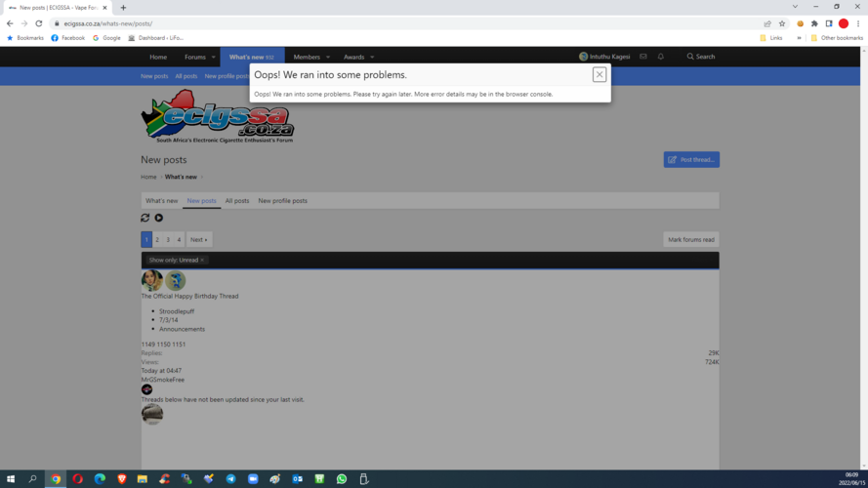The image size is (868, 488).
Task: Open the Forums nav item
Action: [x=195, y=57]
